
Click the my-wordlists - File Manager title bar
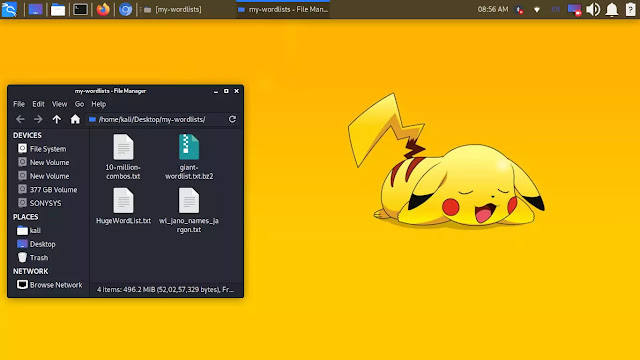point(110,91)
